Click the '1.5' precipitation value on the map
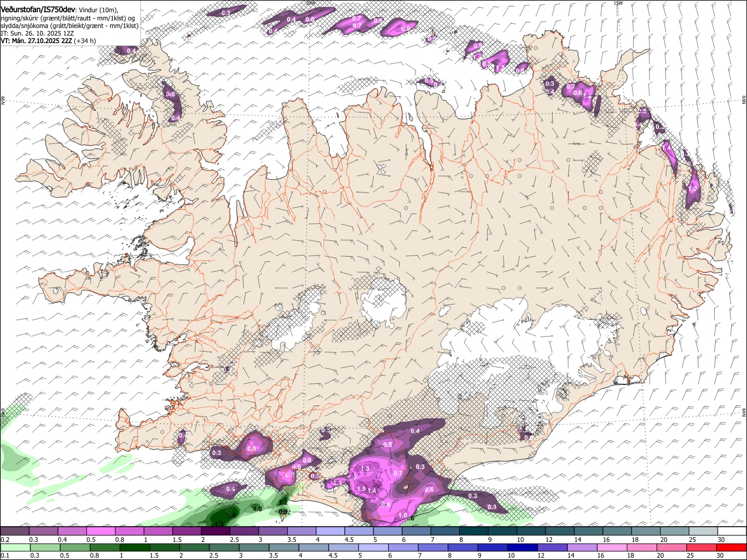 [x=361, y=489]
